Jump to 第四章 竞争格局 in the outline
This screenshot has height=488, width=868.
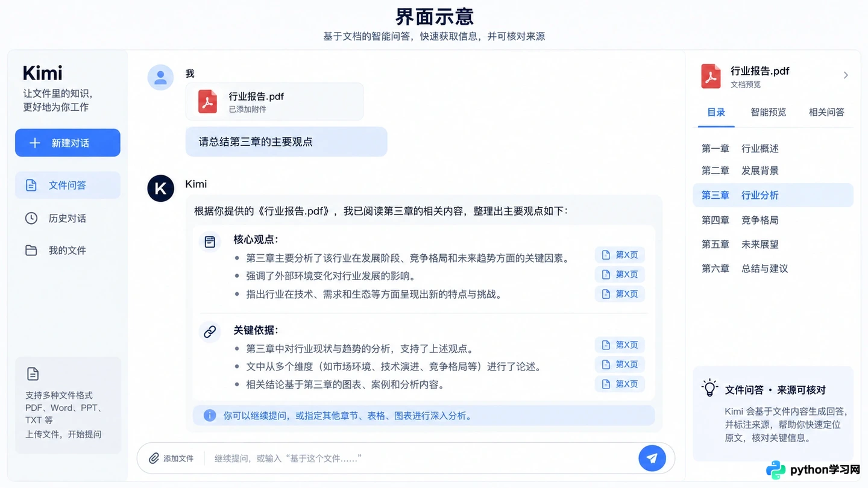coord(773,220)
